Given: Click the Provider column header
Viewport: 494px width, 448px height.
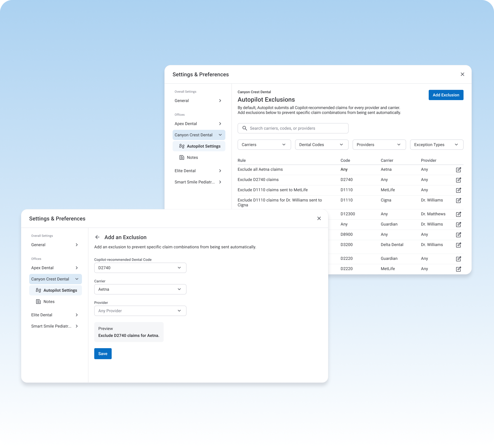Looking at the screenshot, I should tap(429, 161).
